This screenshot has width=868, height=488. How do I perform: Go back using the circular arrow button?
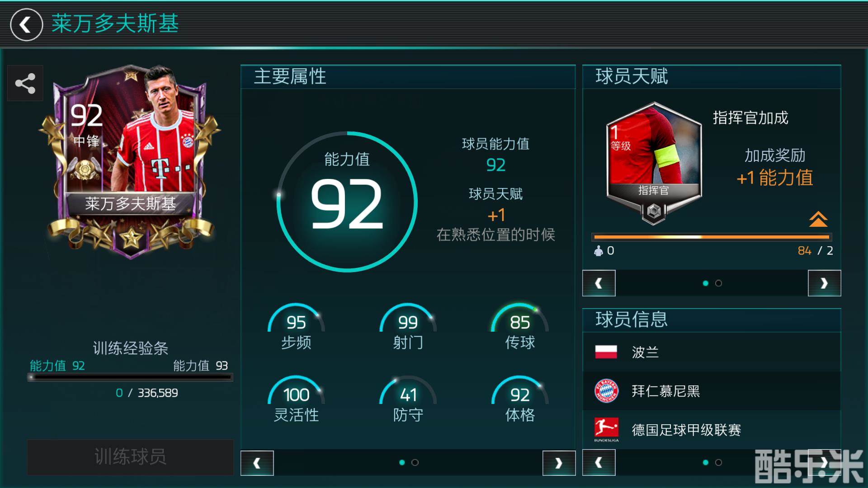point(26,24)
